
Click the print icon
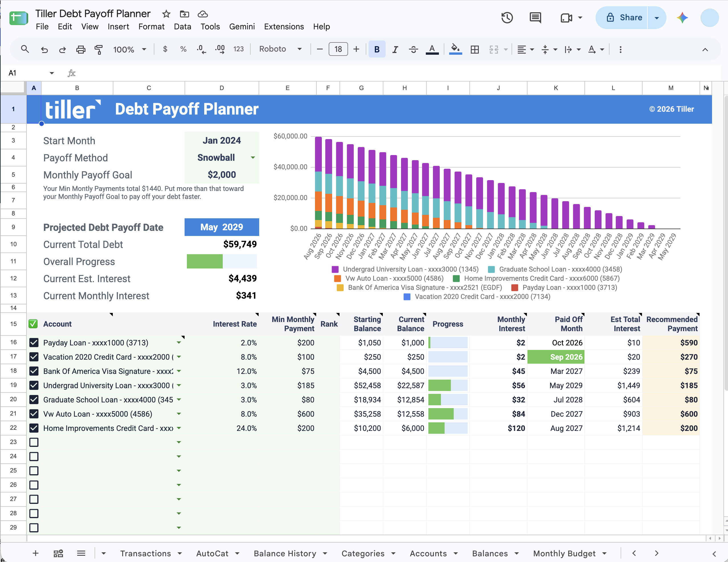[81, 49]
